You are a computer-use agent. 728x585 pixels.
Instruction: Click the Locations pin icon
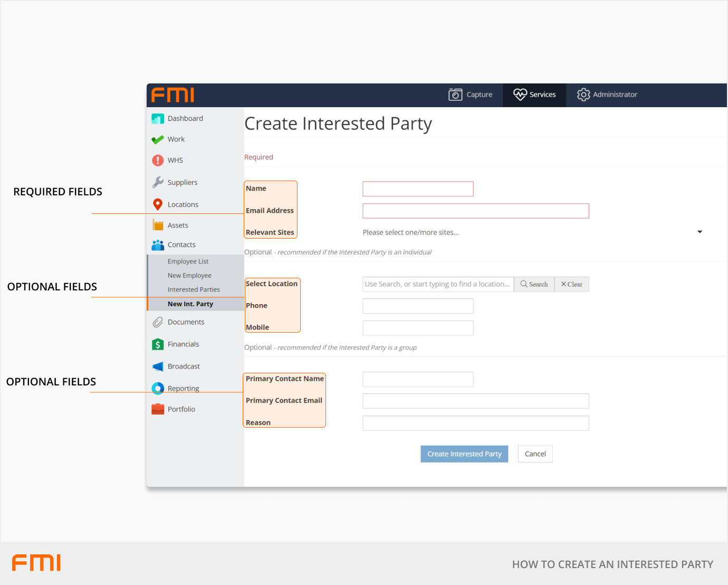(x=157, y=204)
